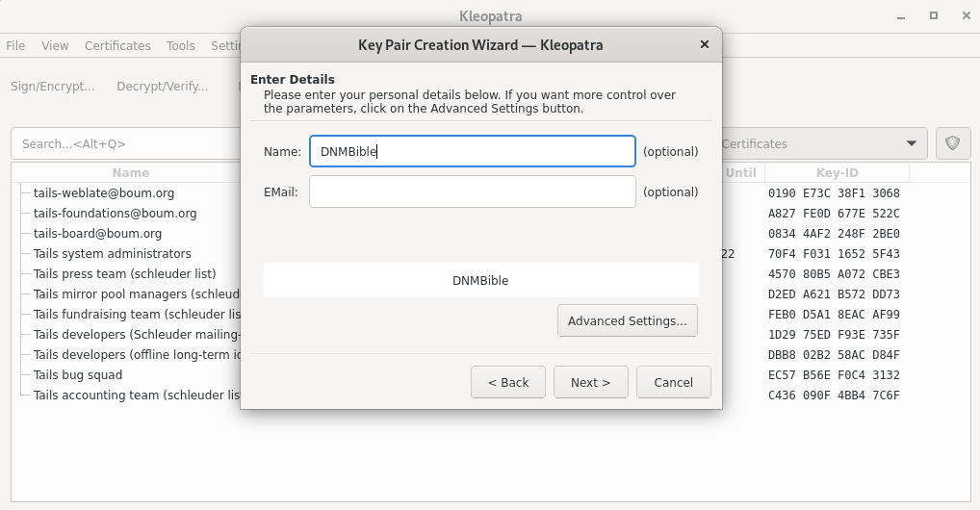Click the Sign/Encrypt toolbar button
980x510 pixels.
53,86
